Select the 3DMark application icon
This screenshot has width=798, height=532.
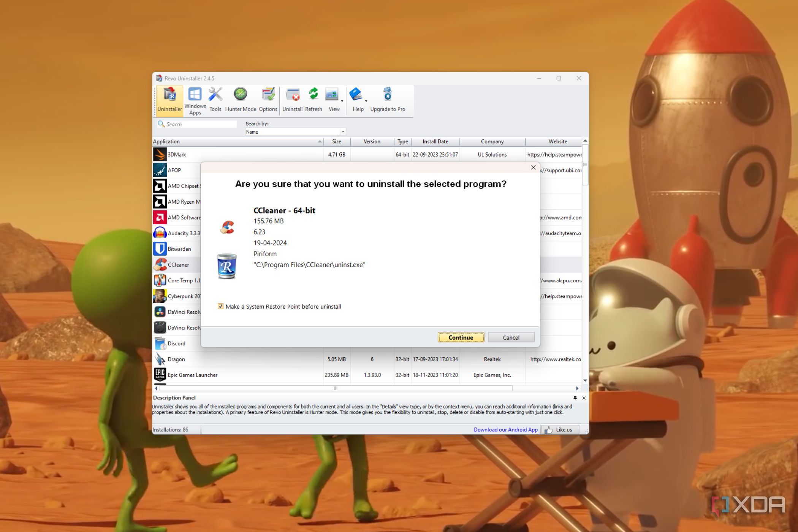point(160,154)
